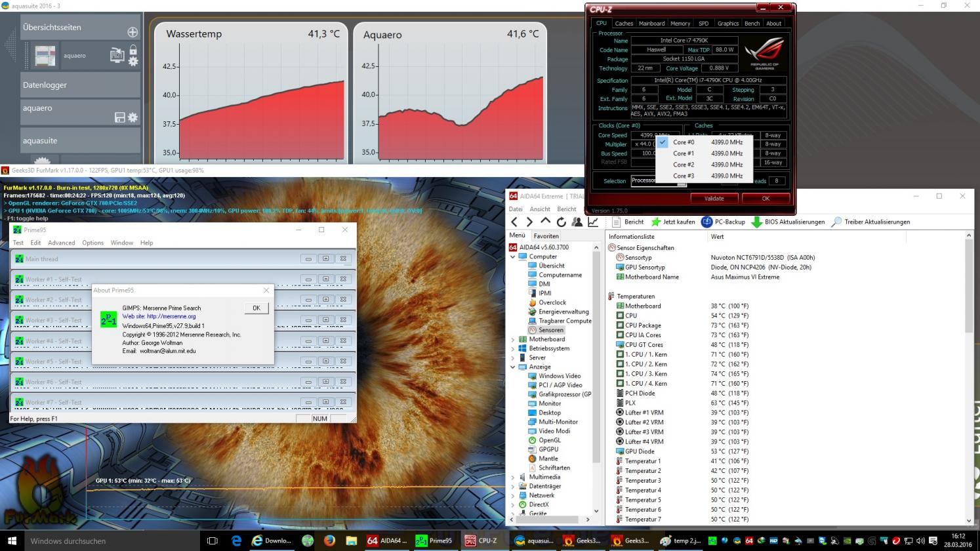Open settings gear of the aquaero overview page
Screen dimensions: 980x551
click(x=133, y=61)
